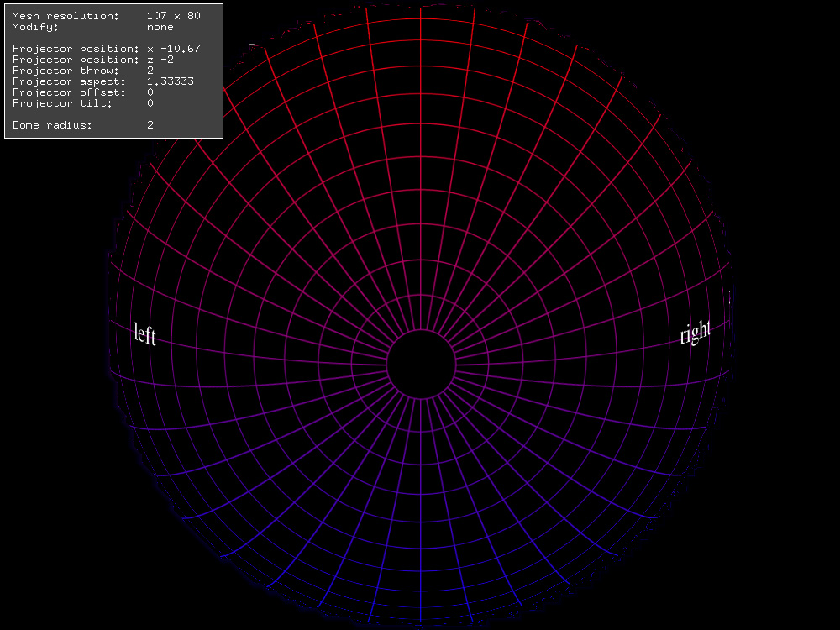The image size is (840, 630).
Task: Click the Projector position x -10.67 value
Action: click(174, 49)
